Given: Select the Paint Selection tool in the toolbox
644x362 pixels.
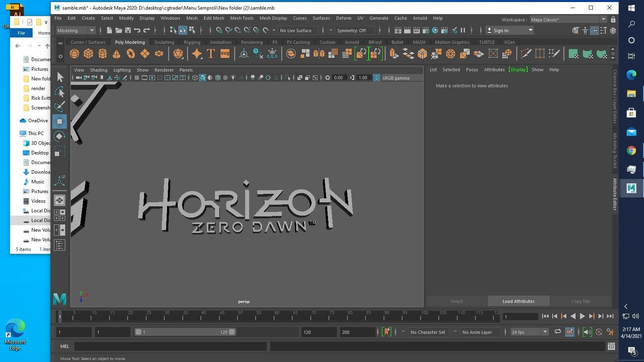Looking at the screenshot, I should [x=60, y=107].
